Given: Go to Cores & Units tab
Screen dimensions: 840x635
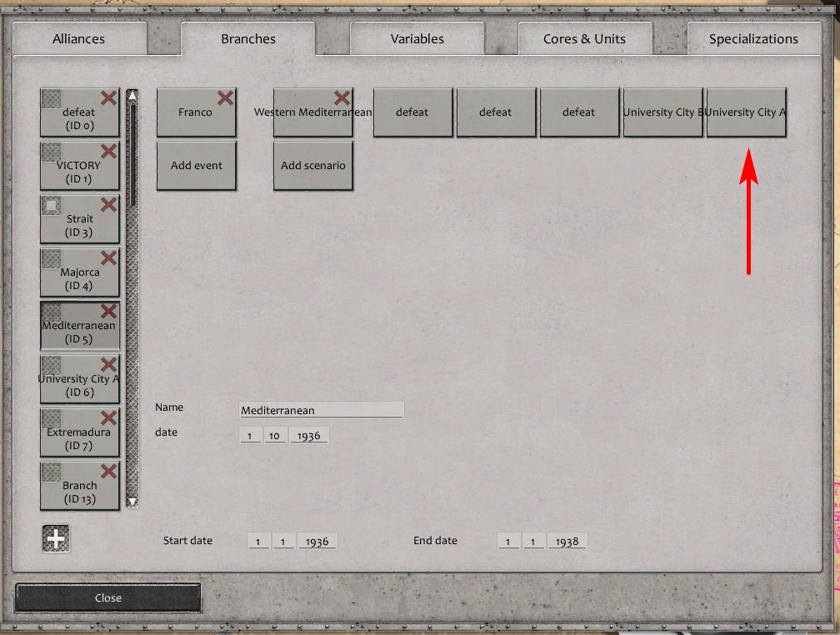Looking at the screenshot, I should pos(584,38).
